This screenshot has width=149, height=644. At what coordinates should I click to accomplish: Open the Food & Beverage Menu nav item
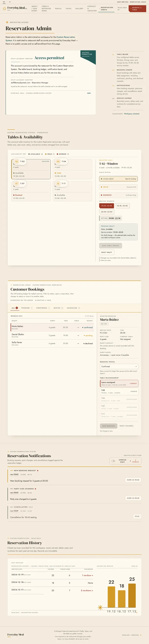click(x=46, y=9)
